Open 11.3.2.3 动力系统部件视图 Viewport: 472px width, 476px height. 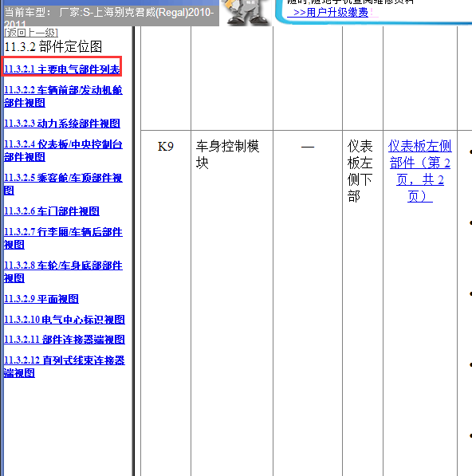[62, 124]
